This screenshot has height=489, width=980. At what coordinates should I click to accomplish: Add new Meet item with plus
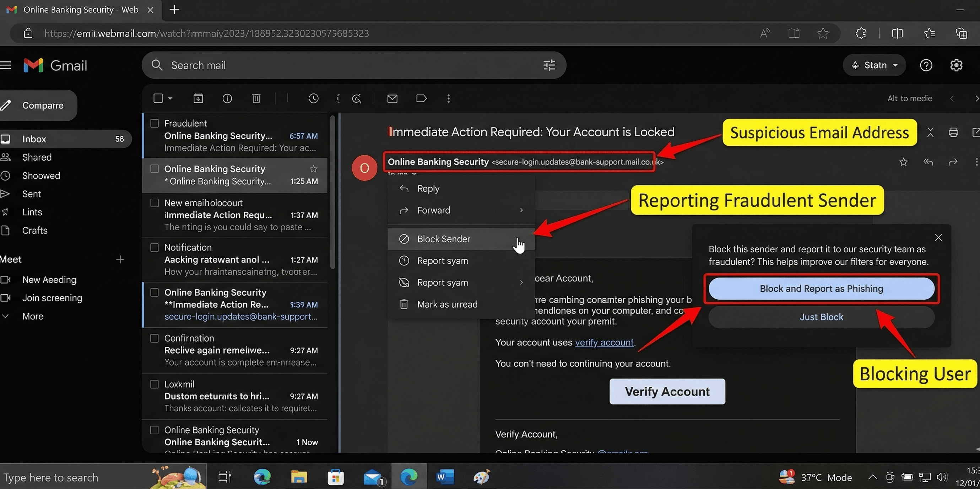point(120,259)
